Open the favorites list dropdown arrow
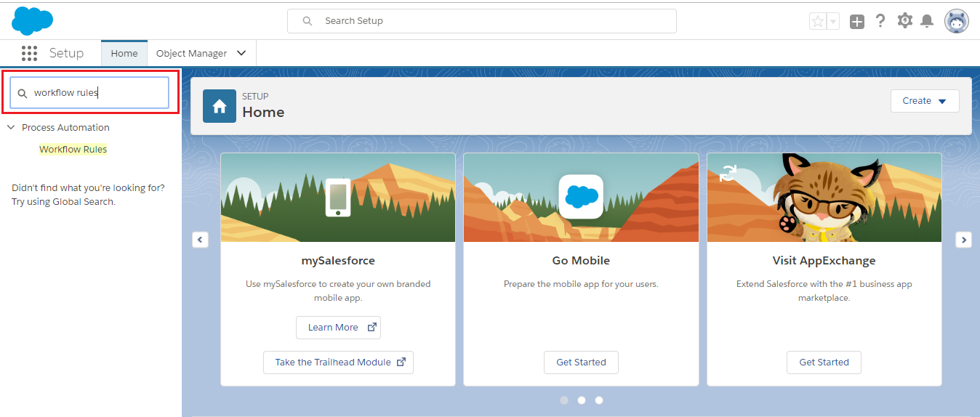The image size is (980, 417). tap(833, 21)
